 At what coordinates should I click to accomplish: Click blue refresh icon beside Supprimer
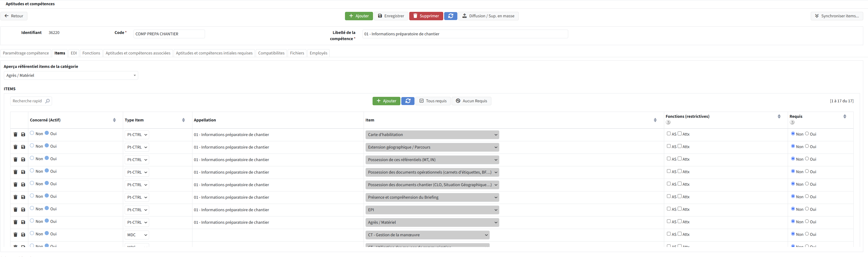click(451, 16)
